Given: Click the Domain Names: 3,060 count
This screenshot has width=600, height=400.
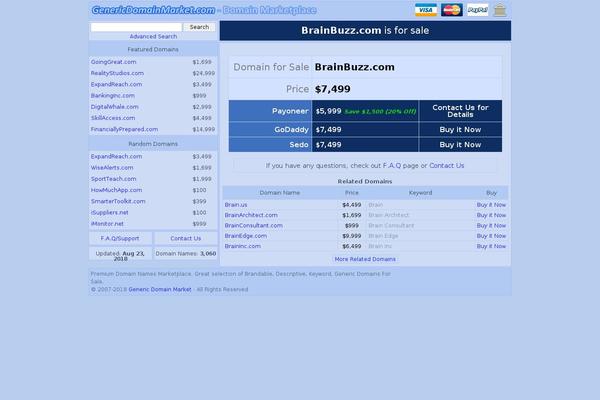Looking at the screenshot, I should pyautogui.click(x=186, y=254).
